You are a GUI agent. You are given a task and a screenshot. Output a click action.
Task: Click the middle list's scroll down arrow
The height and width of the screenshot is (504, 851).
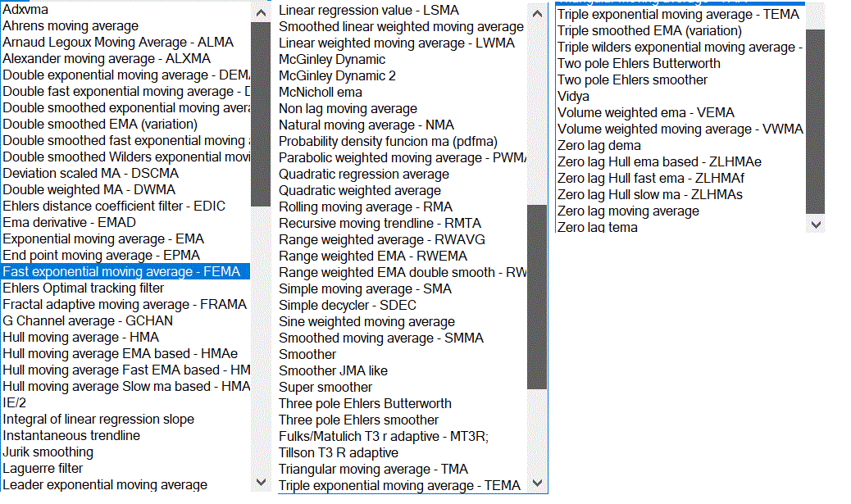coord(537,483)
